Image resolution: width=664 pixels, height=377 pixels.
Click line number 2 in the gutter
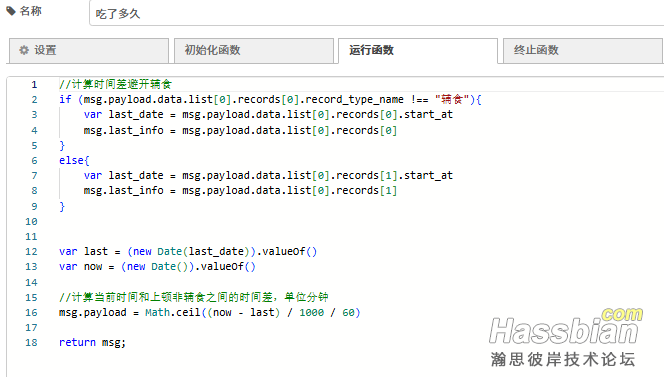[x=34, y=100]
